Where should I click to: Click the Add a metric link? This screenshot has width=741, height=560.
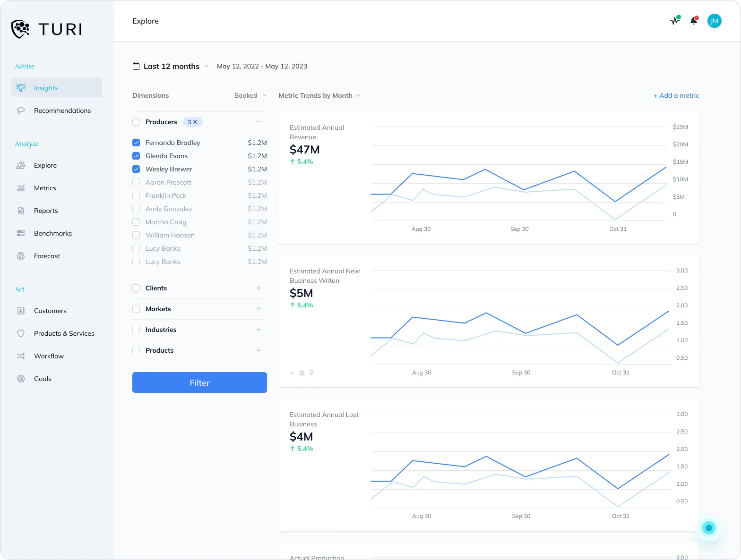[x=676, y=95]
